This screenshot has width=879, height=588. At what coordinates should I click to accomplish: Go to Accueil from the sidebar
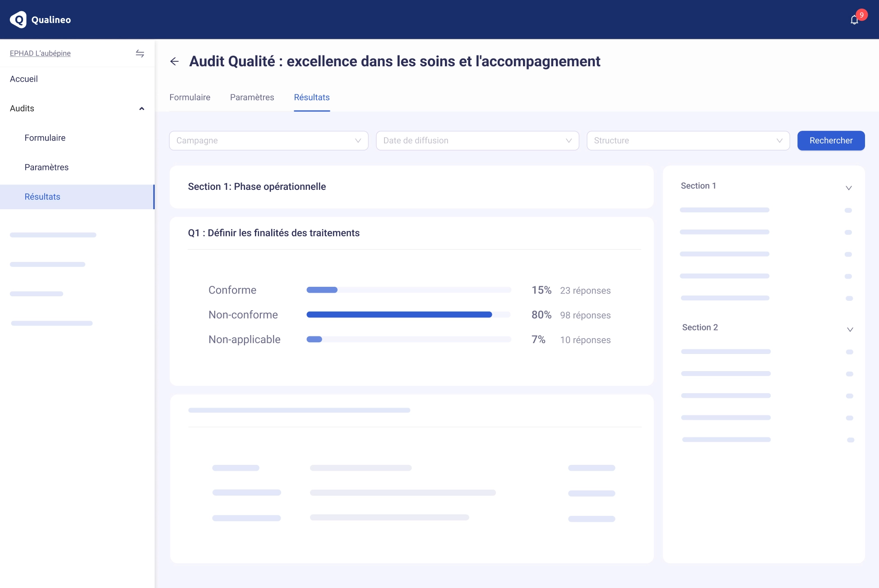(x=23, y=79)
